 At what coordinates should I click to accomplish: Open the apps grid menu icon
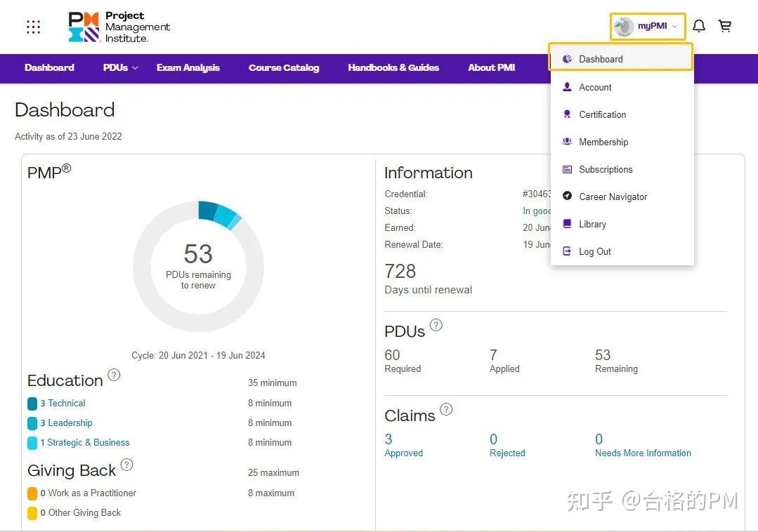pyautogui.click(x=33, y=27)
